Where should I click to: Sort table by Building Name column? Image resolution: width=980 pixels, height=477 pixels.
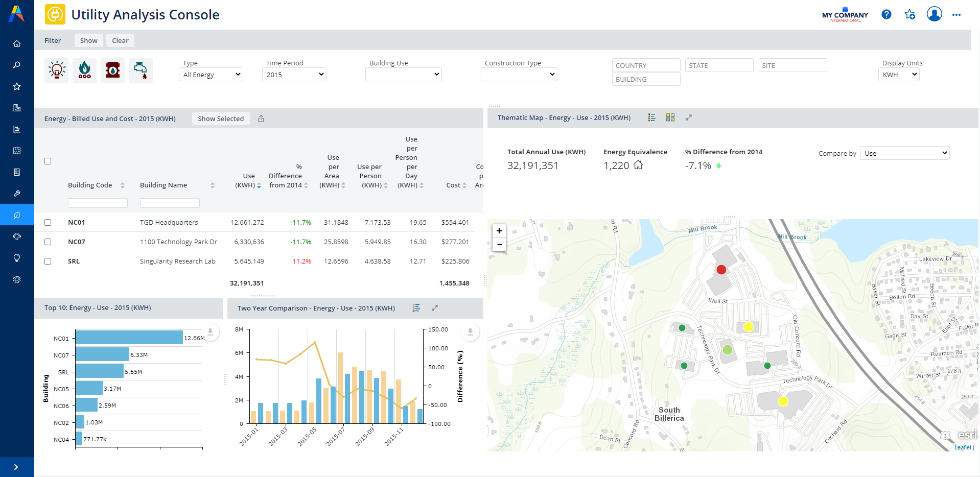pyautogui.click(x=164, y=185)
